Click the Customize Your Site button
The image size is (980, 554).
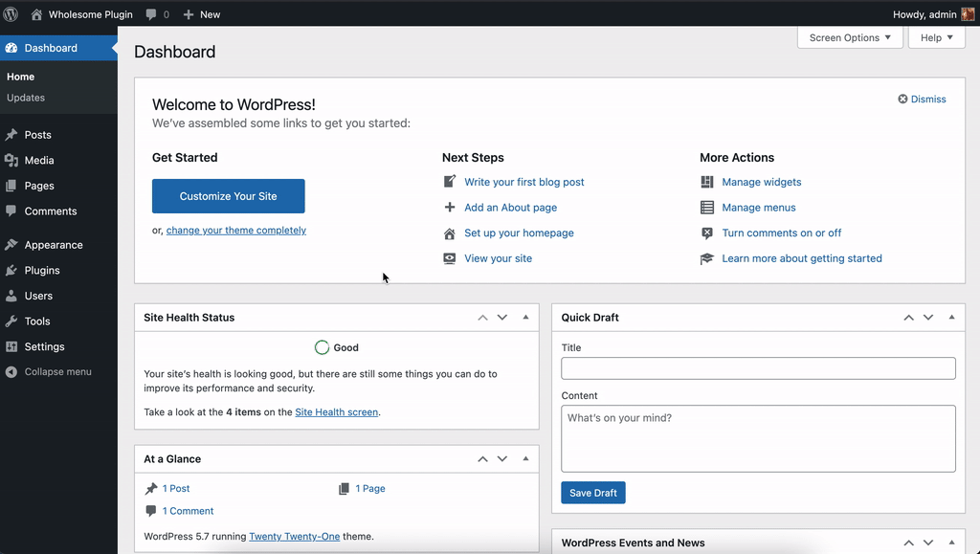click(228, 196)
